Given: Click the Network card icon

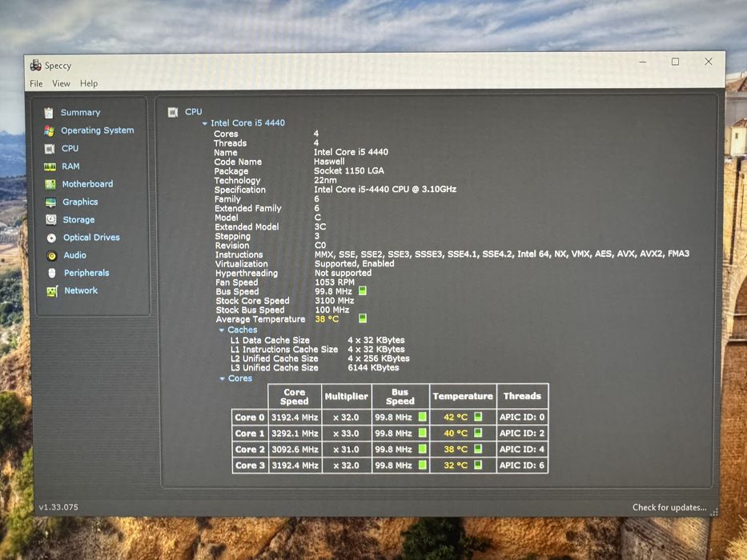Looking at the screenshot, I should (x=52, y=291).
